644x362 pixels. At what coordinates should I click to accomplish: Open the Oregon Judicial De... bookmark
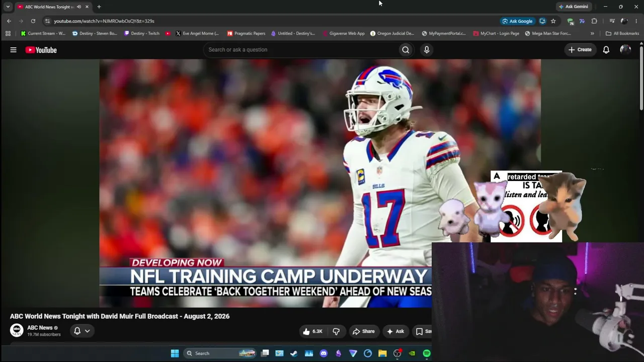pyautogui.click(x=392, y=34)
